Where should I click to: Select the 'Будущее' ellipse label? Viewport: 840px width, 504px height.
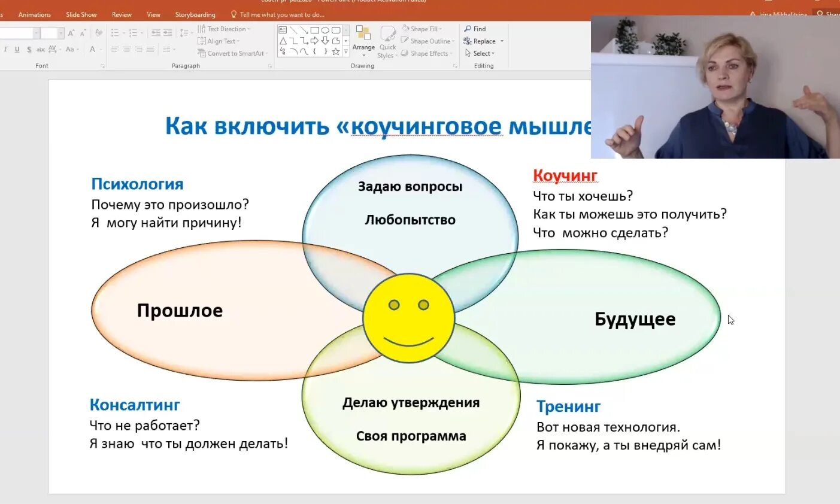tap(635, 320)
